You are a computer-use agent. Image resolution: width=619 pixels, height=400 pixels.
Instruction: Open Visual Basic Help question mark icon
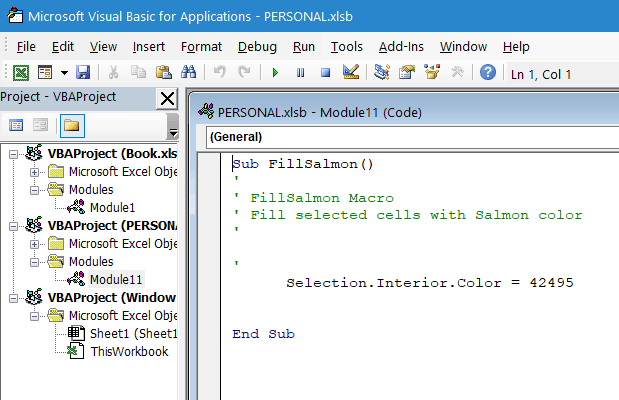coord(488,73)
